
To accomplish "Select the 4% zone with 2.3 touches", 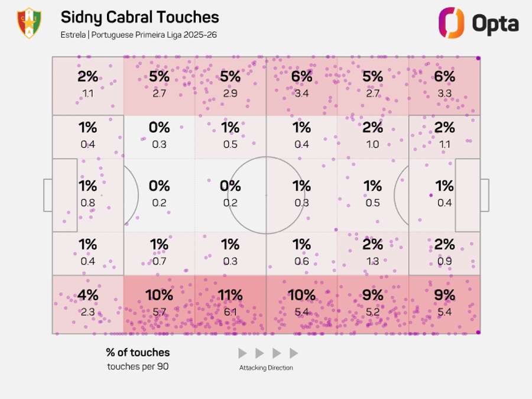I will [88, 303].
